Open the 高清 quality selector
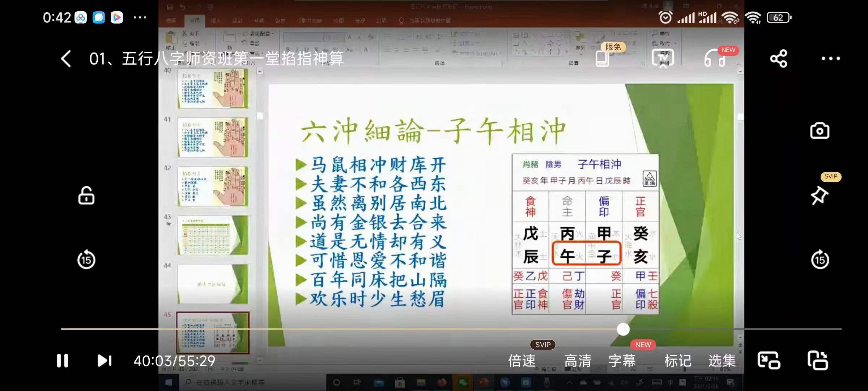868x391 pixels. coord(577,360)
